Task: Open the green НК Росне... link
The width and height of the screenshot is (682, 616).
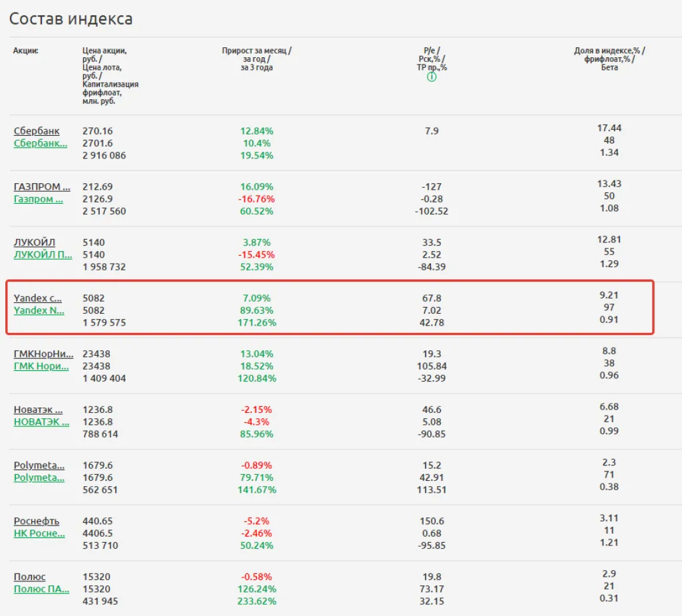Action: [39, 533]
